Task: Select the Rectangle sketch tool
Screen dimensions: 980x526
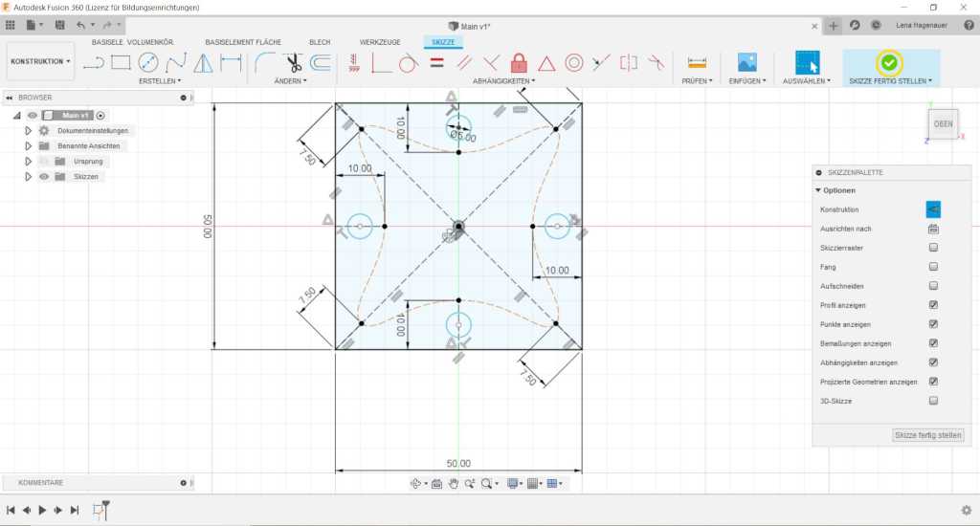Action: [121, 62]
